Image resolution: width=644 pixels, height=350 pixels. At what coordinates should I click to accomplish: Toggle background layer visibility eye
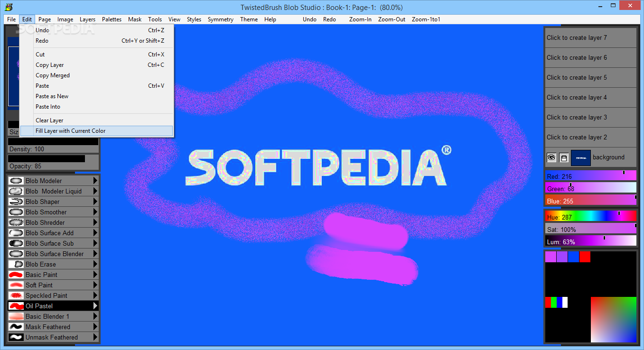coord(551,157)
